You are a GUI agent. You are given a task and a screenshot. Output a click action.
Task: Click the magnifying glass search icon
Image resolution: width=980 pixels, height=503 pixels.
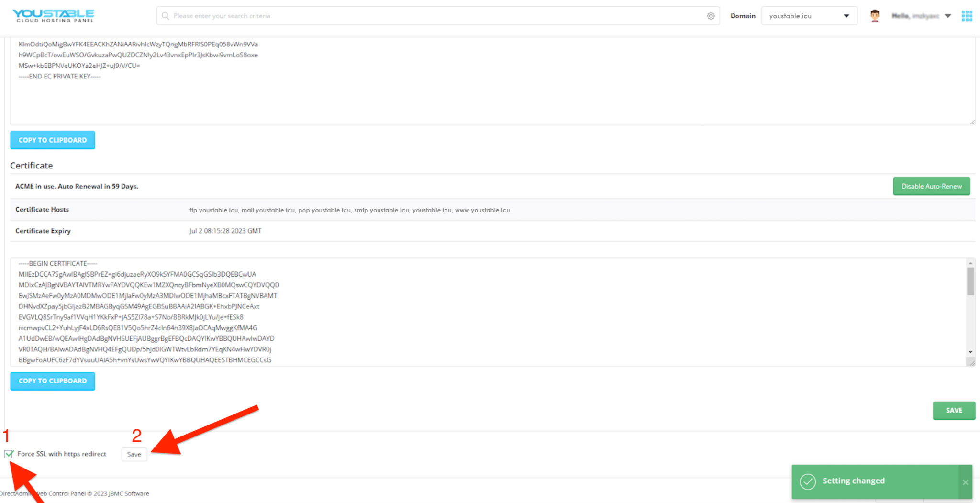(165, 16)
